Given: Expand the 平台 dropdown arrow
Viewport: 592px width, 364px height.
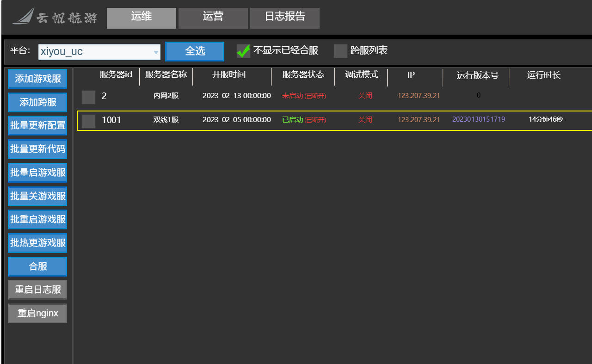Looking at the screenshot, I should click(x=156, y=52).
